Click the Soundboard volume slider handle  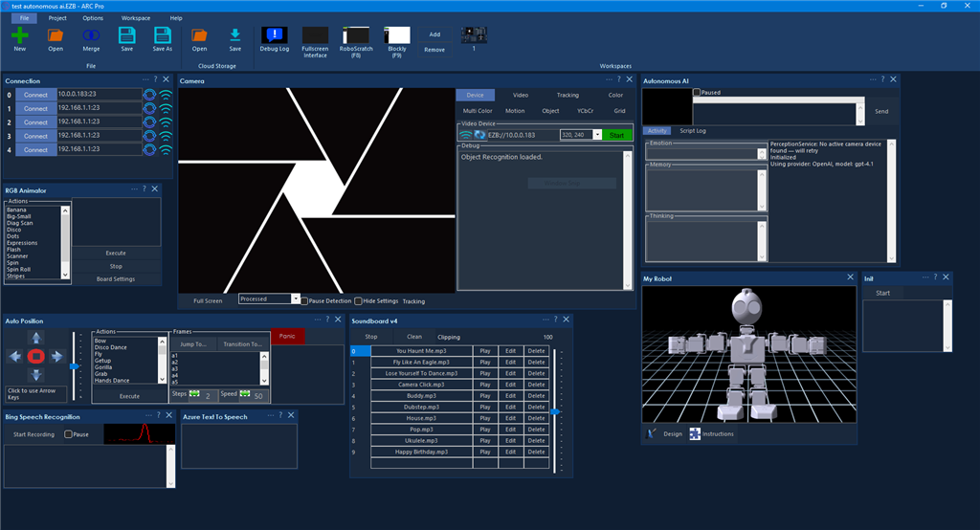tap(554, 410)
